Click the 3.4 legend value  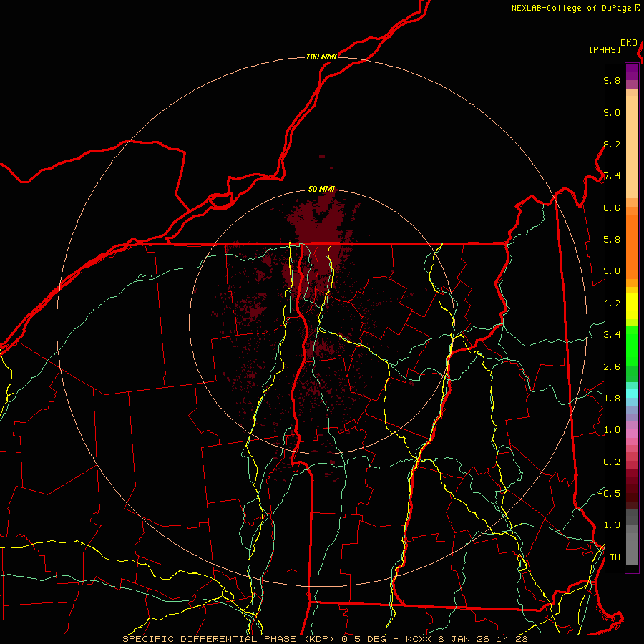(x=612, y=335)
